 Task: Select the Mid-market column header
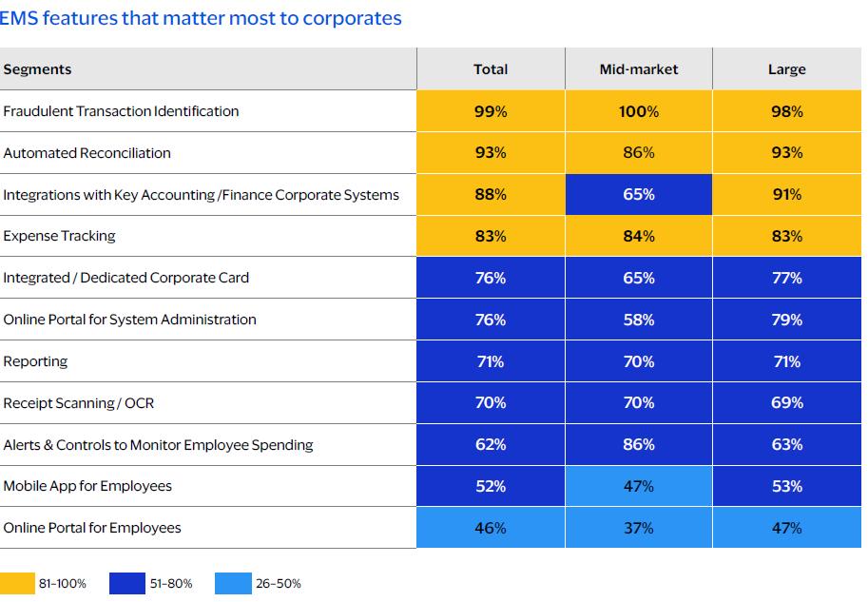tap(639, 69)
